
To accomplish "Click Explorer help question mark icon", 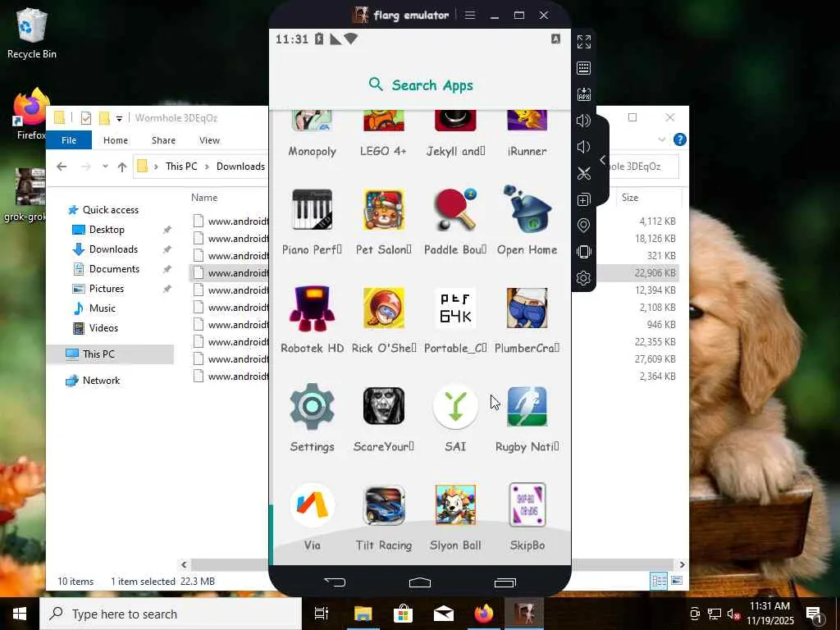I will (x=680, y=139).
